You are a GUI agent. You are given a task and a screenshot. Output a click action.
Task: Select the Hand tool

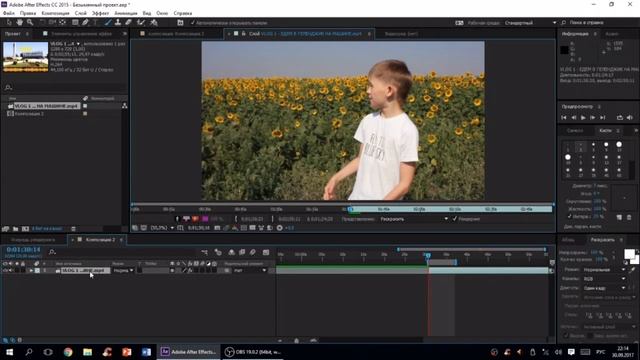click(20, 22)
